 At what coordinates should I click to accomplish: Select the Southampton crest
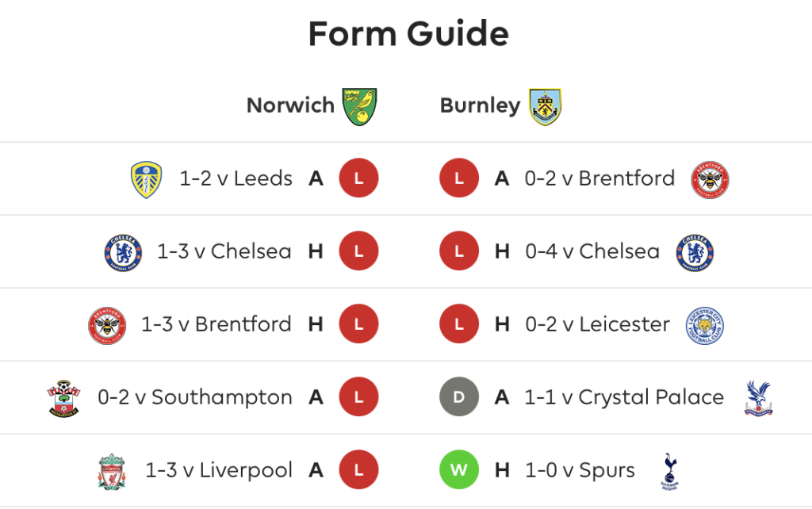(x=63, y=399)
